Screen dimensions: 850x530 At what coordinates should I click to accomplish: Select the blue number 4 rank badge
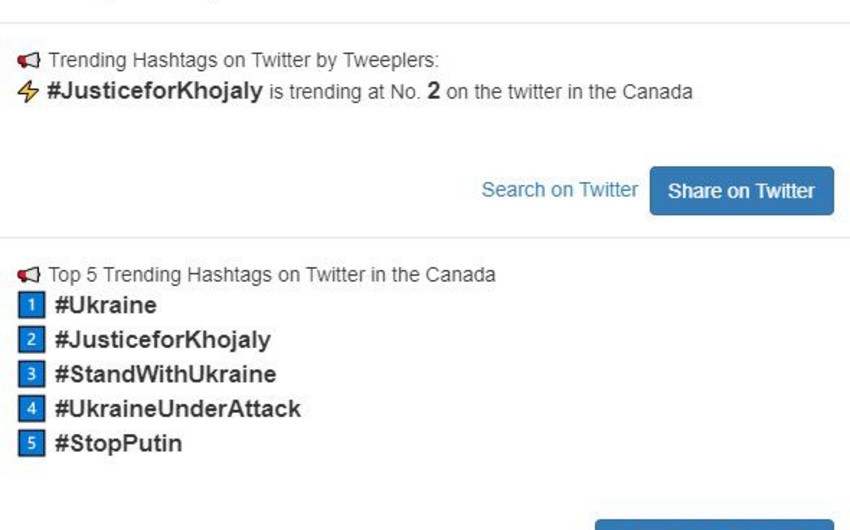32,408
